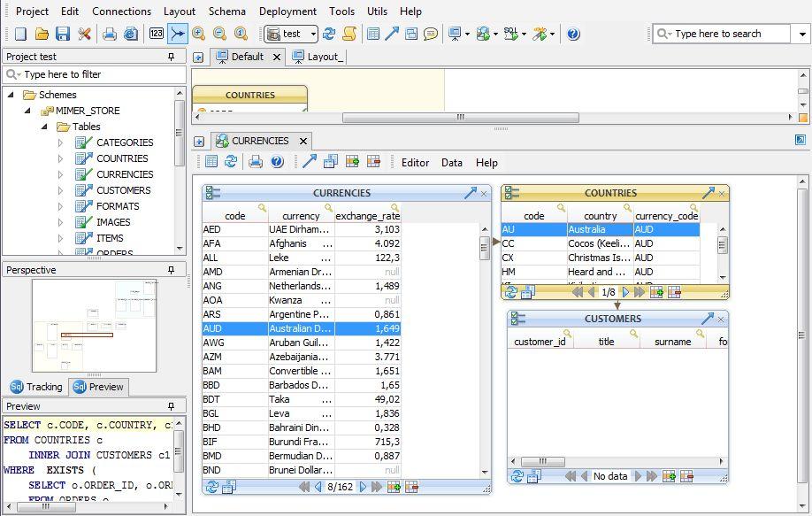Toggle the pointer selection tool in main toolbar
812x516 pixels.
(177, 35)
